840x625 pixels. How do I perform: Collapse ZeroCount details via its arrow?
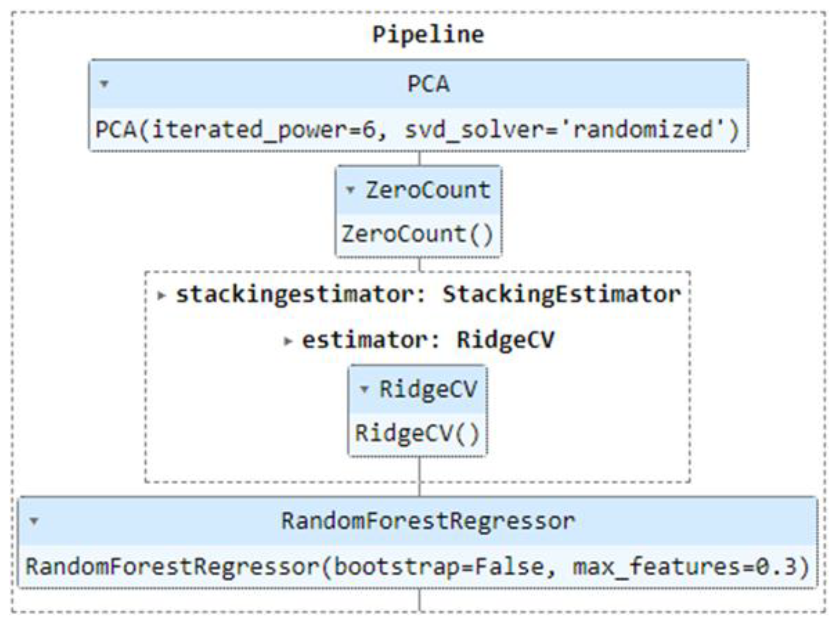pyautogui.click(x=350, y=190)
